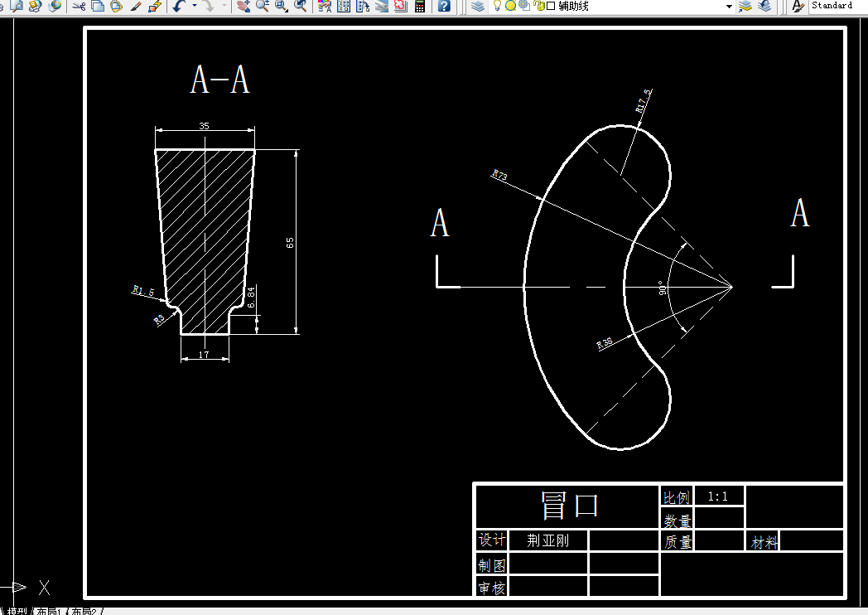Click the 制图 title block label
The image size is (868, 615).
492,565
